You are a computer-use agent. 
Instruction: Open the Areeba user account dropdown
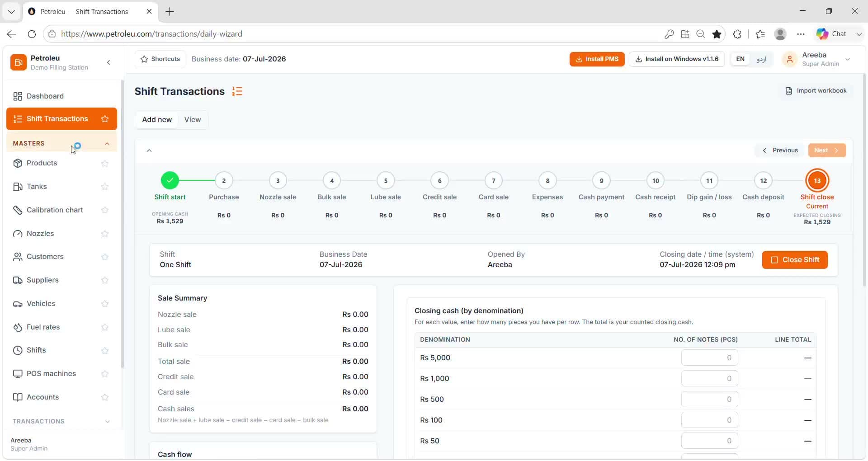816,59
